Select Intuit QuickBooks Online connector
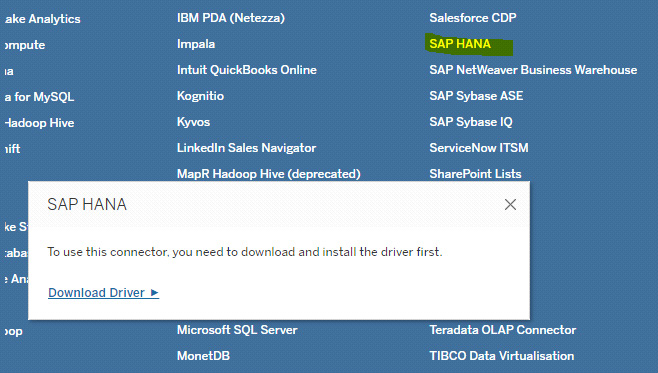658x373 pixels. pos(247,70)
